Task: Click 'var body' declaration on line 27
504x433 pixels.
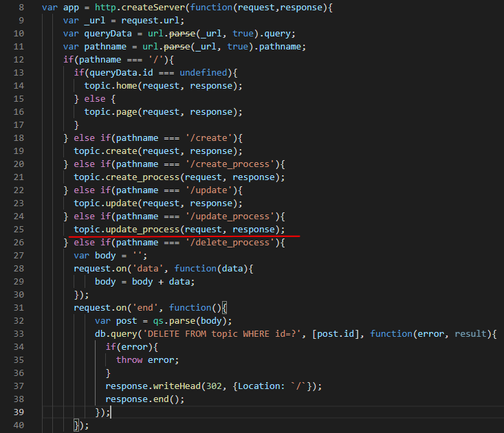Action: coord(95,256)
